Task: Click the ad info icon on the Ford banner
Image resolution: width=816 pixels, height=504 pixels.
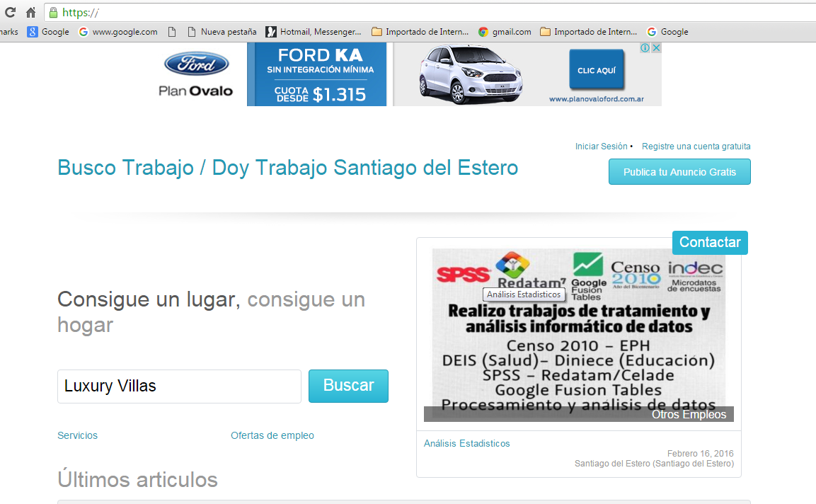Action: [x=645, y=47]
